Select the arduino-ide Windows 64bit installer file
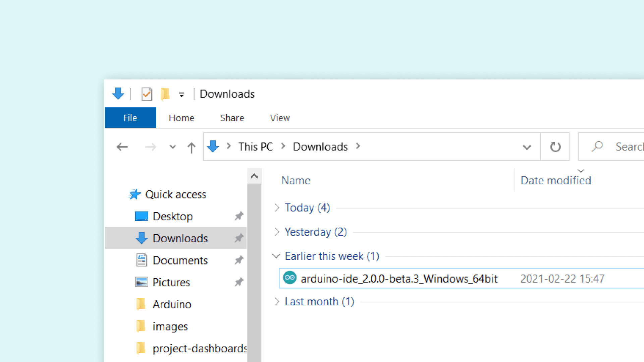The image size is (644, 362). (x=398, y=279)
